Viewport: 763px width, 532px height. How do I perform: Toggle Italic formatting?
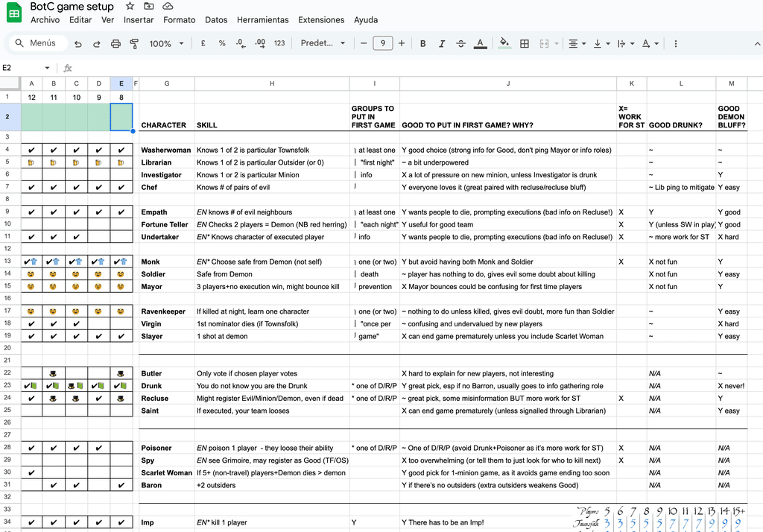pos(442,44)
